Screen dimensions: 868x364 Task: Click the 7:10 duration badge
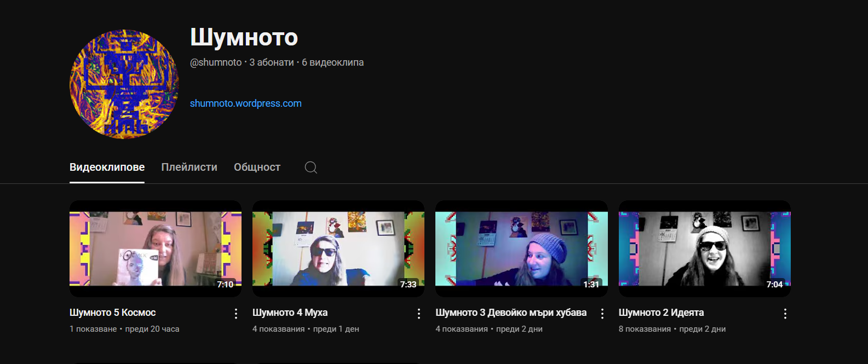pyautogui.click(x=225, y=284)
